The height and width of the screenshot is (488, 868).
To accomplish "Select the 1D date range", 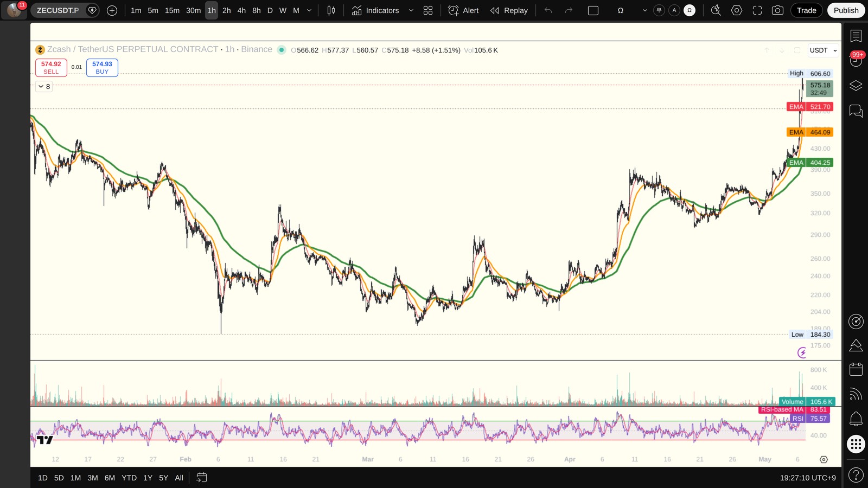I will [x=43, y=478].
